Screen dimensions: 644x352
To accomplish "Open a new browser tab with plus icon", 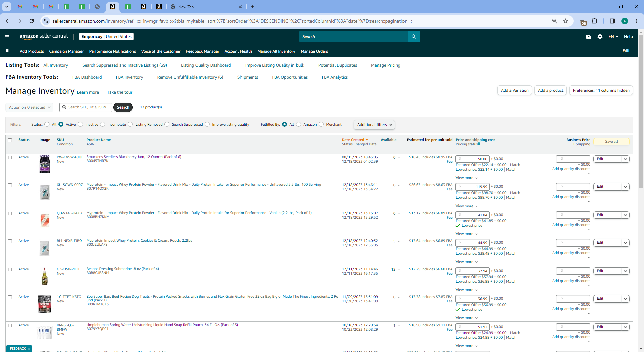I will point(252,7).
